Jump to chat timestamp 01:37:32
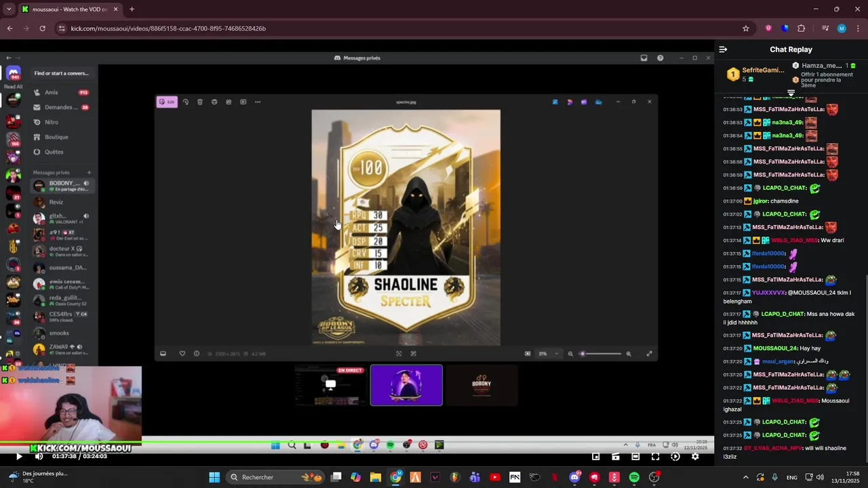 [x=732, y=449]
